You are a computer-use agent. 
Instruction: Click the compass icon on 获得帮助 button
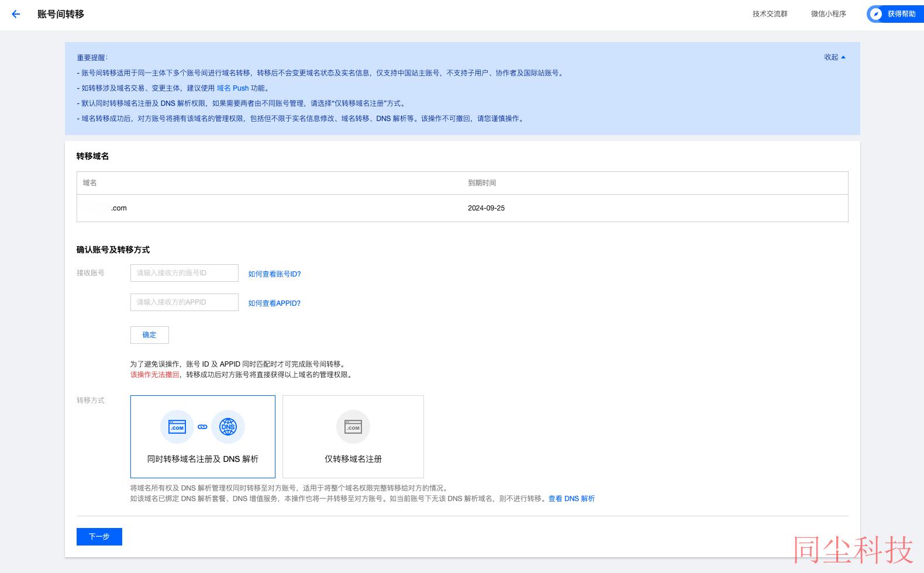click(x=875, y=14)
